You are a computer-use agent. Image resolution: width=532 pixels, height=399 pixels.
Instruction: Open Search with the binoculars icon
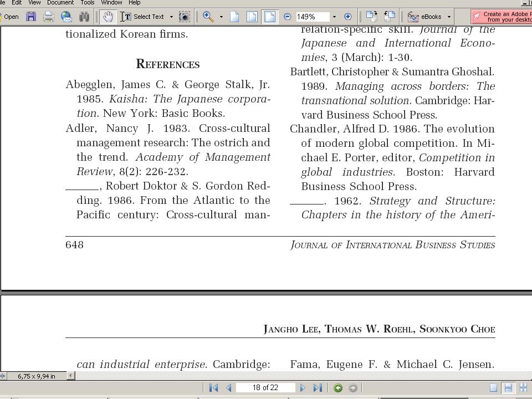coord(84,17)
